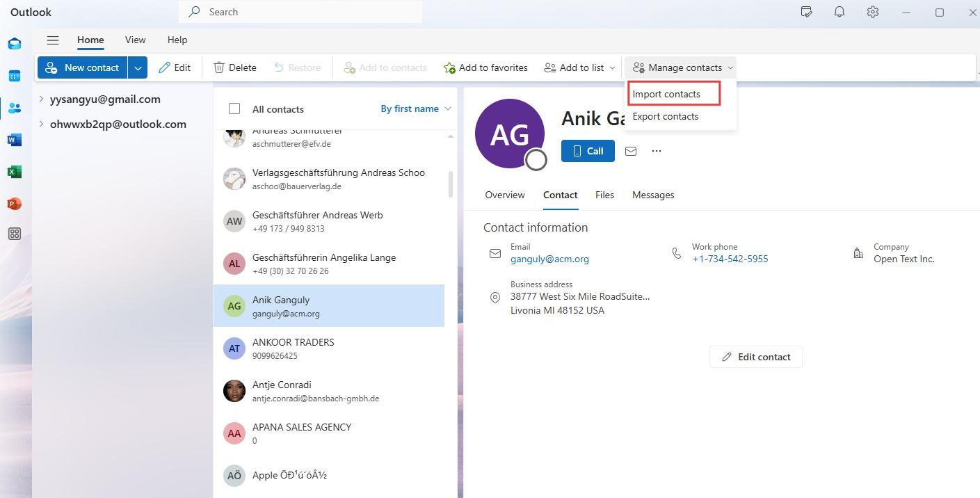Click the send email envelope icon
The image size is (980, 498).
click(631, 151)
